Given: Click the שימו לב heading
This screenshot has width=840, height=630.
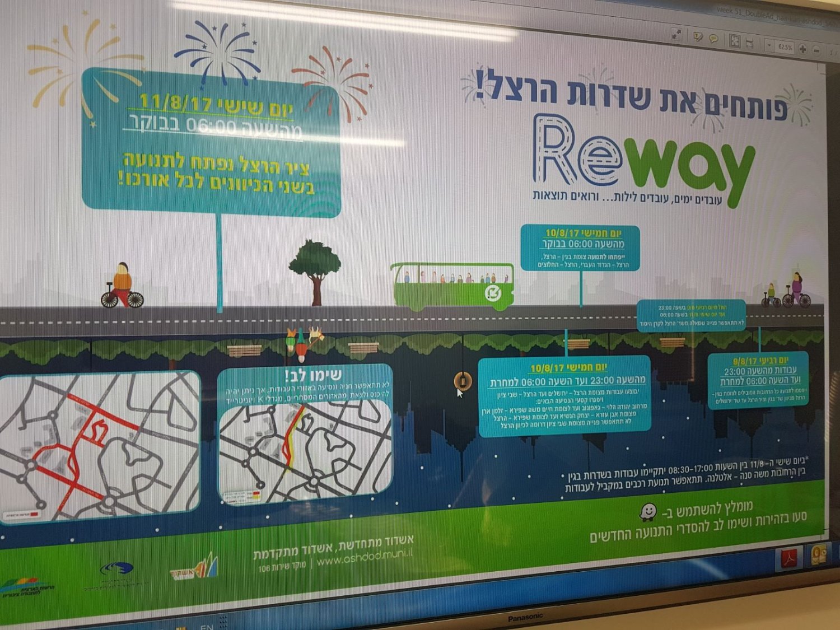Looking at the screenshot, I should (313, 375).
